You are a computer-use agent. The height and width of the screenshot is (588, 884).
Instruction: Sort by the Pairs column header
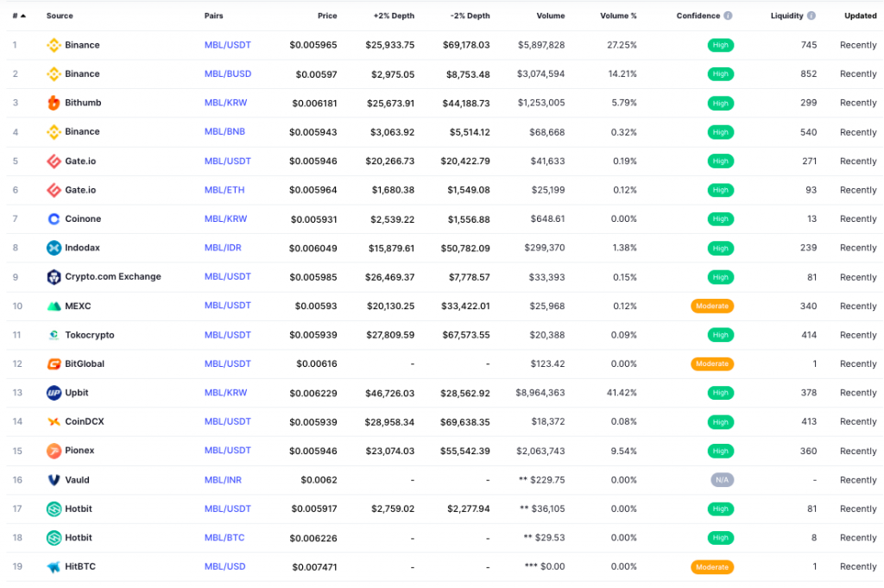[214, 16]
